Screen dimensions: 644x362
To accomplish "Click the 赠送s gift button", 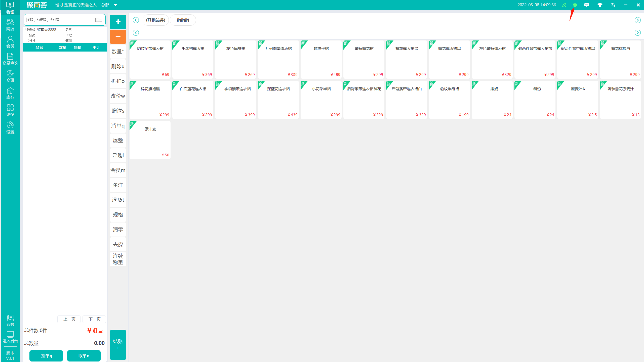I will 118,111.
